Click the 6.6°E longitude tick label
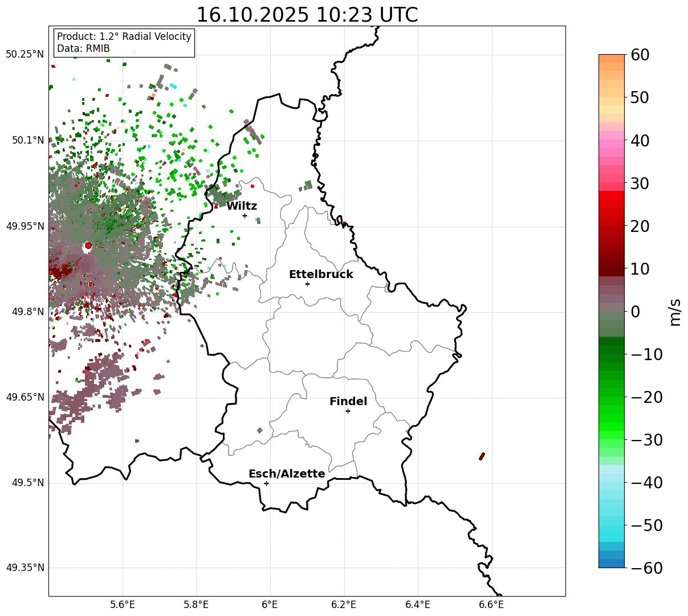This screenshot has width=688, height=616. (491, 605)
